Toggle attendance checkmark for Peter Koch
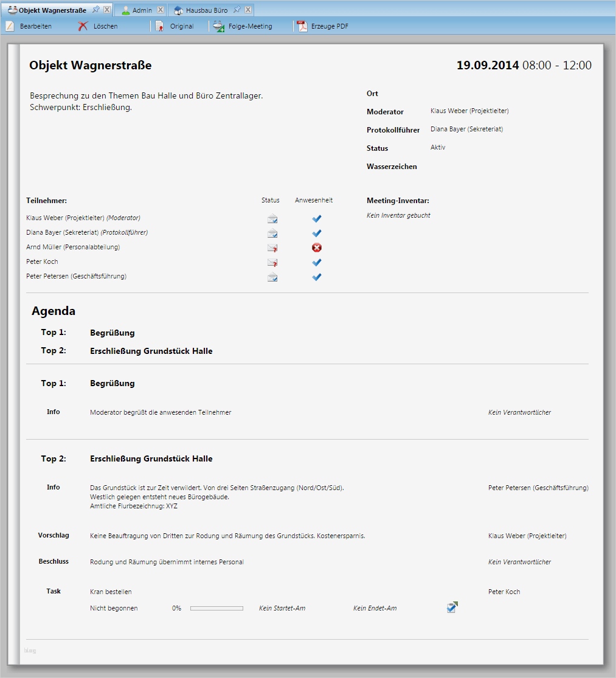The height and width of the screenshot is (678, 616). coord(316,262)
